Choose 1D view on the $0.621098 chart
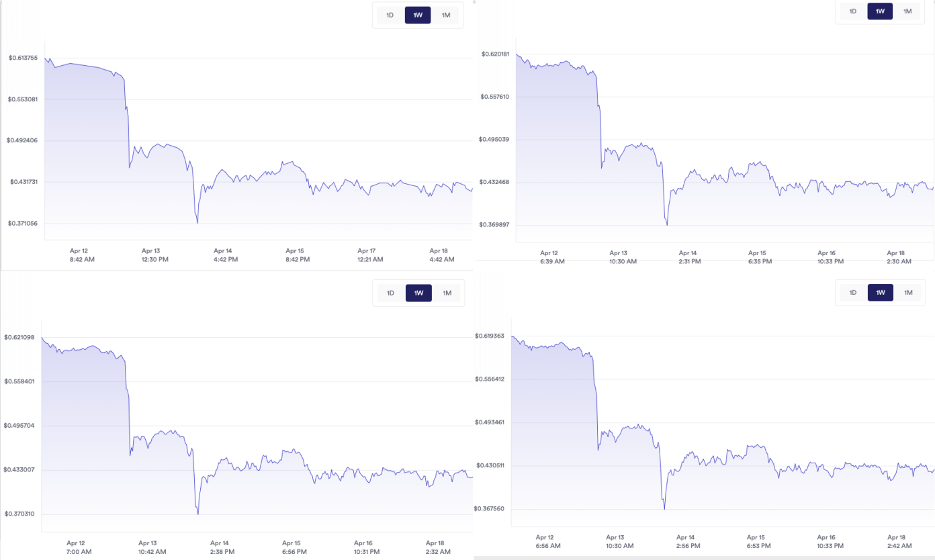The width and height of the screenshot is (935, 560). click(391, 293)
